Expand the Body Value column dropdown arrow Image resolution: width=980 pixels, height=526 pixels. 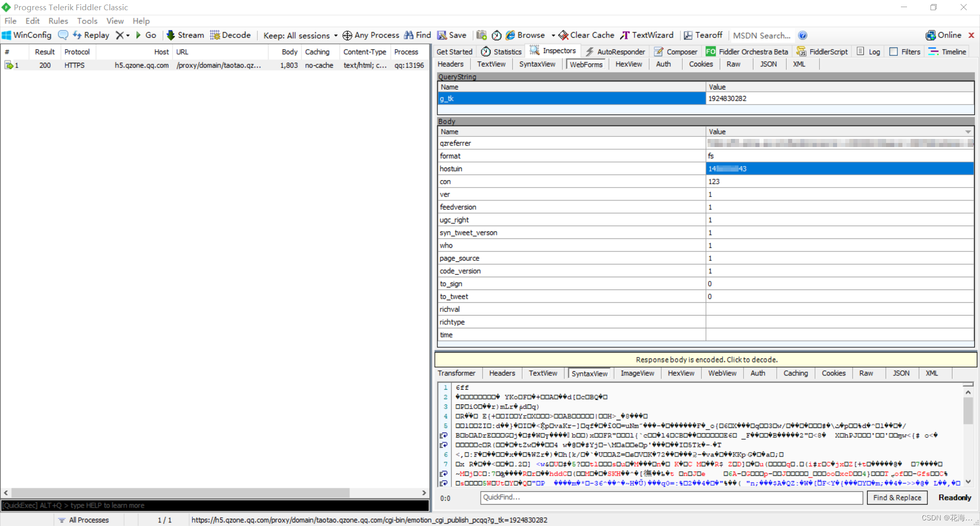pos(968,132)
